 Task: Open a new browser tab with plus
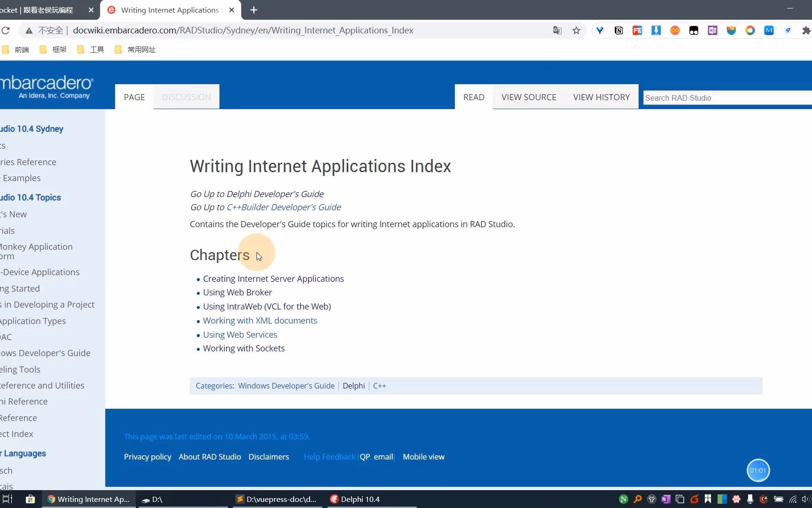click(x=254, y=10)
